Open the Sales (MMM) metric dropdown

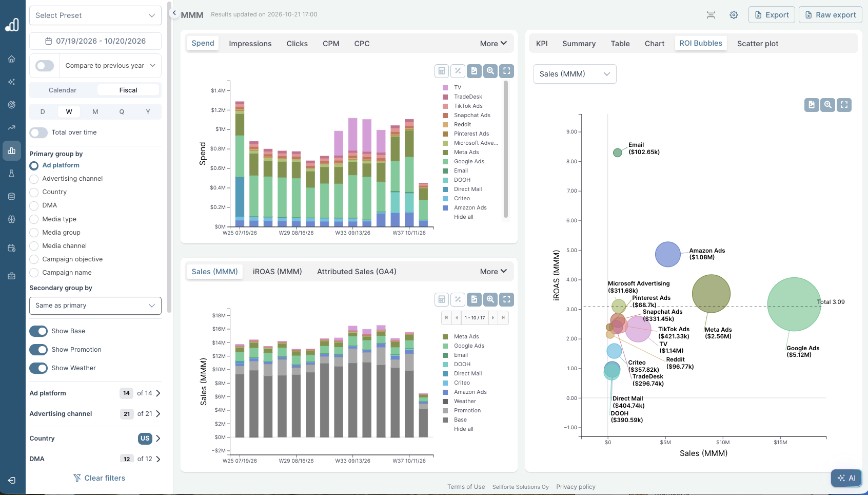pyautogui.click(x=575, y=74)
